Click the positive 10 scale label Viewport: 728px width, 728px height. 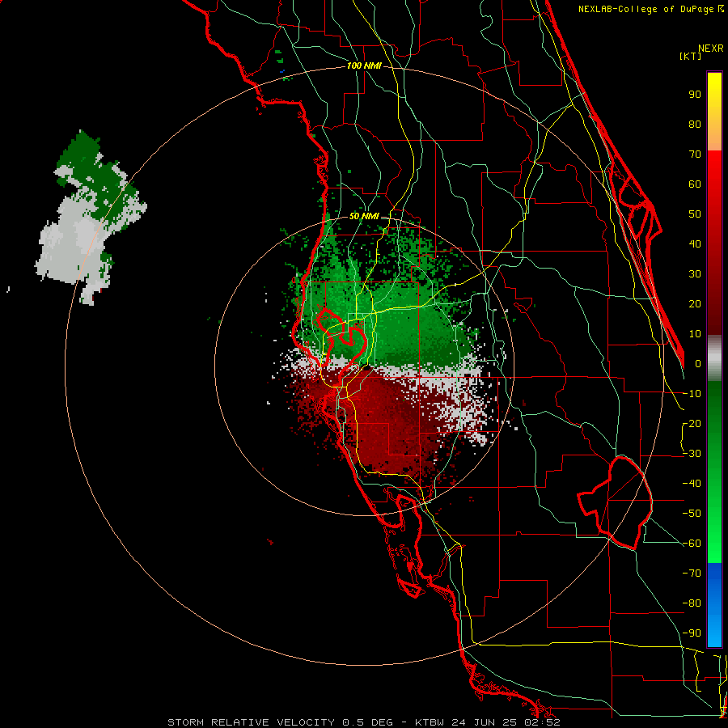(695, 334)
